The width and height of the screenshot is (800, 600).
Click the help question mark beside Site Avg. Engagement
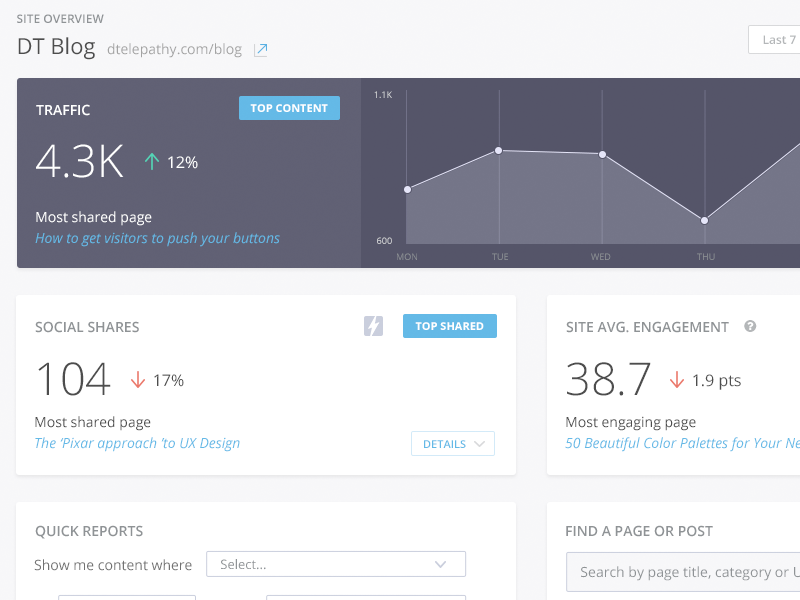tap(750, 326)
